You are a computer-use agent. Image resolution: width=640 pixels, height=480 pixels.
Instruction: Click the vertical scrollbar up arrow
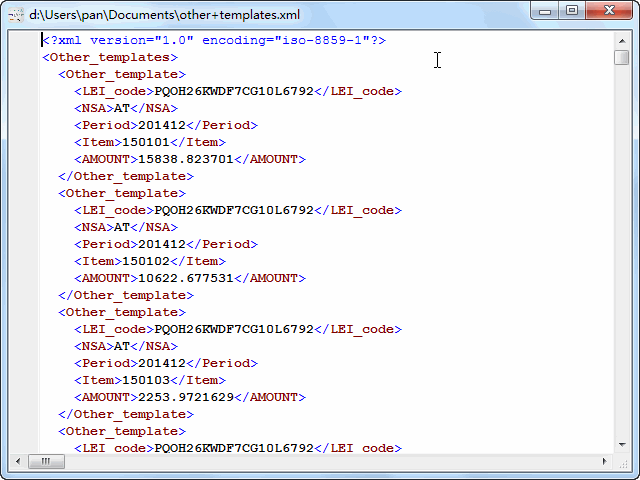[x=622, y=40]
